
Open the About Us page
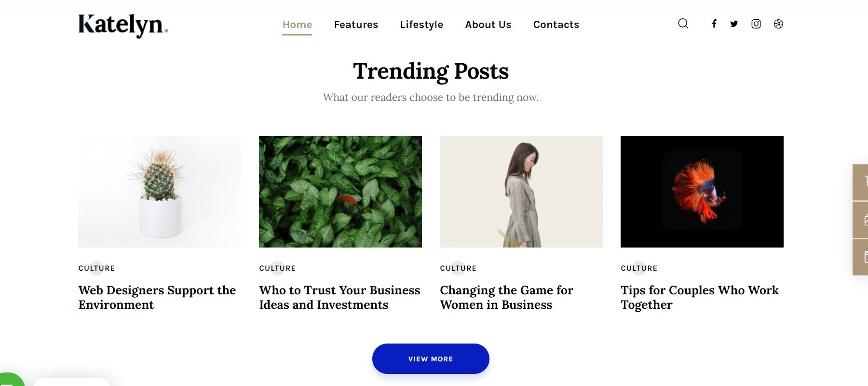[x=488, y=25]
